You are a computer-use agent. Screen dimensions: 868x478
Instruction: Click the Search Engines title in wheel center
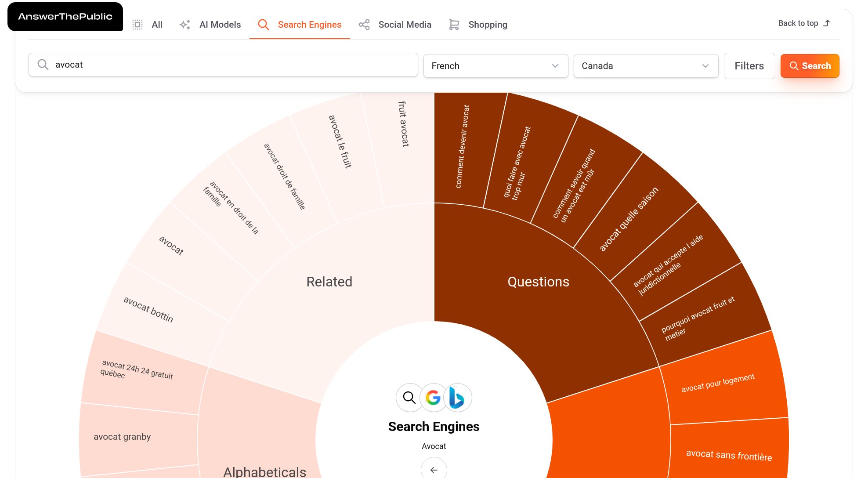pos(434,427)
